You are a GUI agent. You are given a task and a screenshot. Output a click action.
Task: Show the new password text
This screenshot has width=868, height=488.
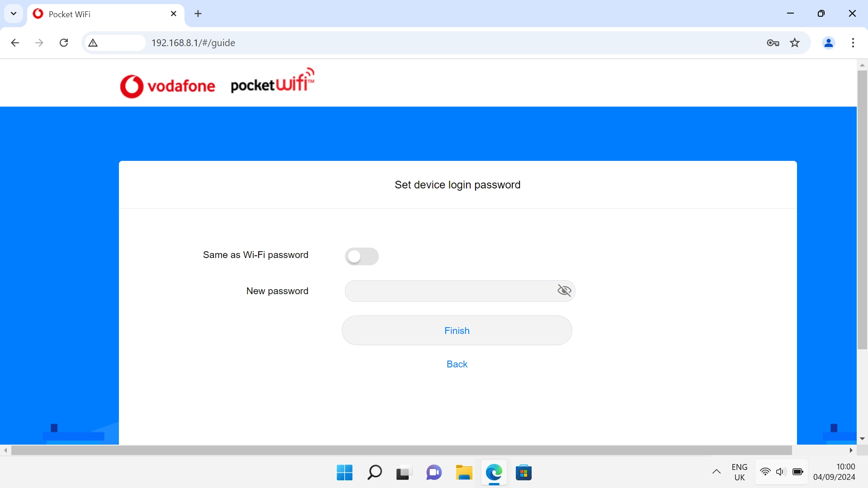[x=564, y=291]
